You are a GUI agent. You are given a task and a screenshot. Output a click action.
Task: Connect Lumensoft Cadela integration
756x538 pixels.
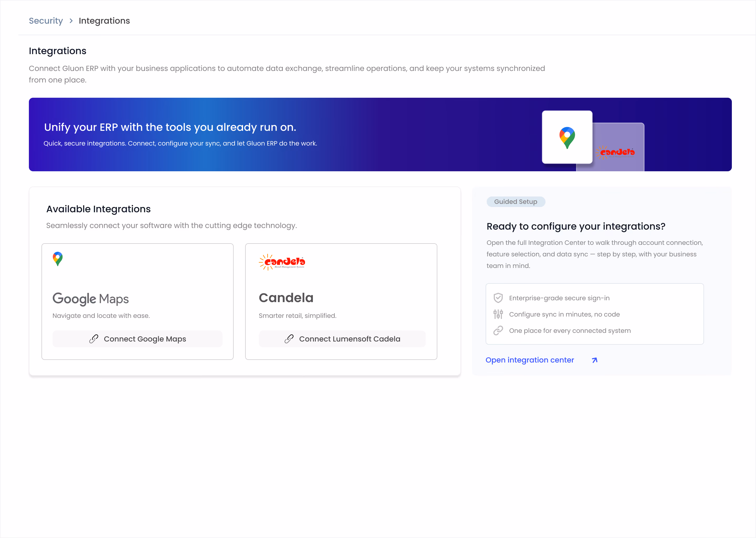[342, 339]
